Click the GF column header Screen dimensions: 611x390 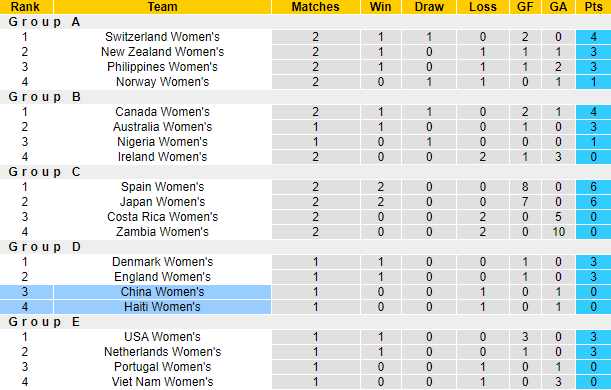coord(525,7)
